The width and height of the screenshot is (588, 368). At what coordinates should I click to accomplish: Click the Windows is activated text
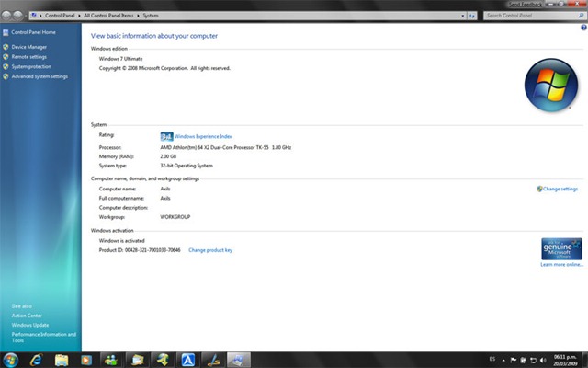(x=121, y=241)
